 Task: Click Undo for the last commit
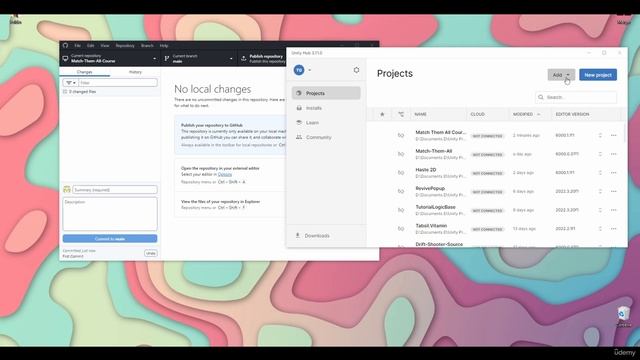click(151, 253)
